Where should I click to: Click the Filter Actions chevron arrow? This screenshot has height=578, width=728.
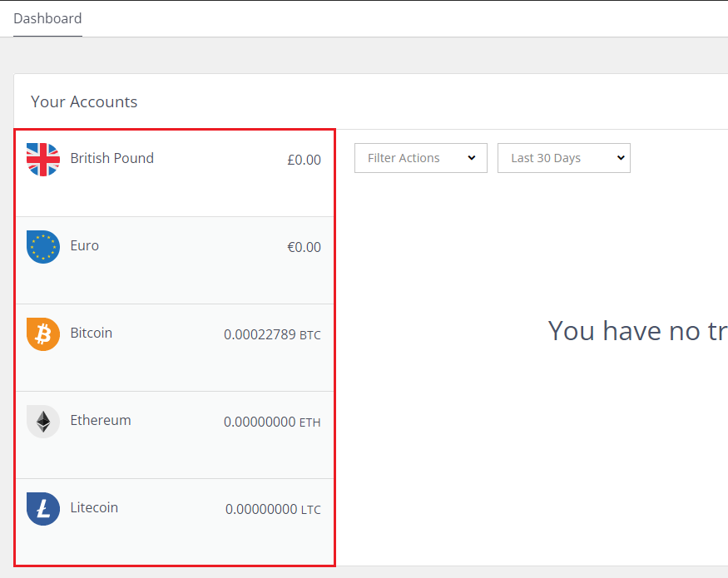point(472,158)
